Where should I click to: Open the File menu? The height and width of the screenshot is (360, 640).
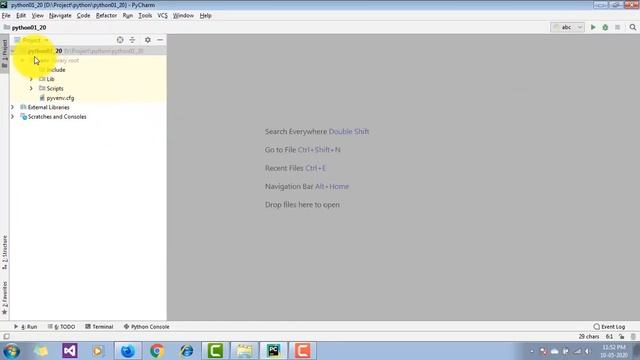coord(6,16)
